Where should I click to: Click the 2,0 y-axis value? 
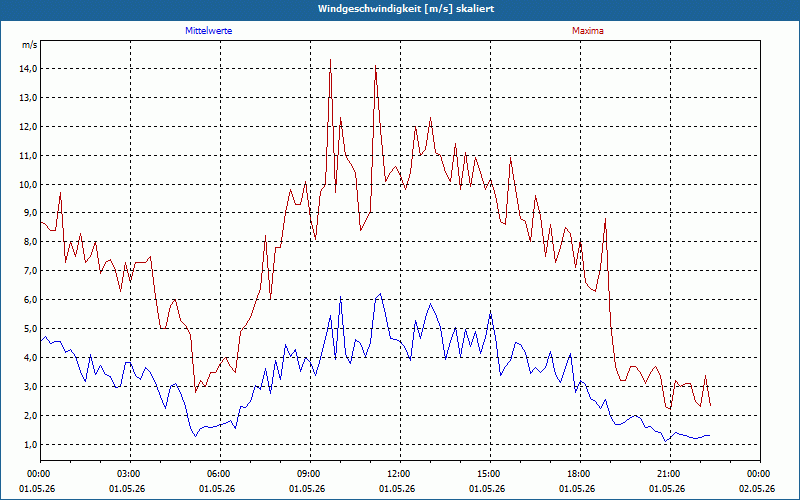point(30,416)
